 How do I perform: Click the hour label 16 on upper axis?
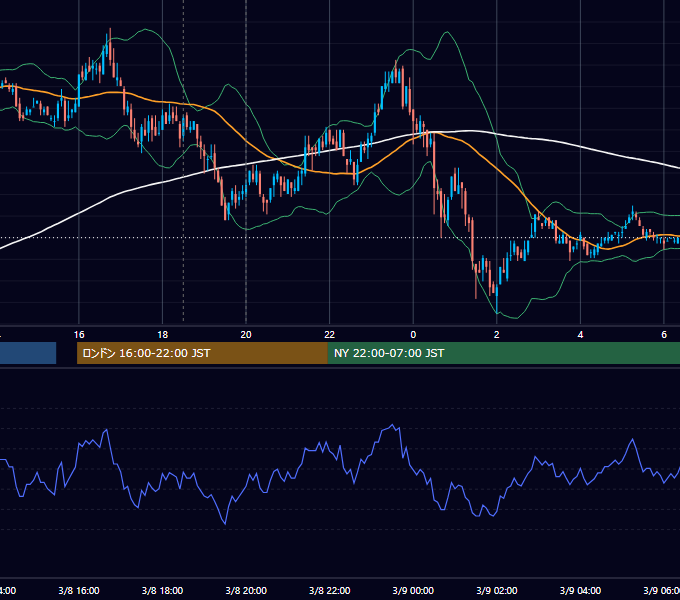pyautogui.click(x=79, y=335)
